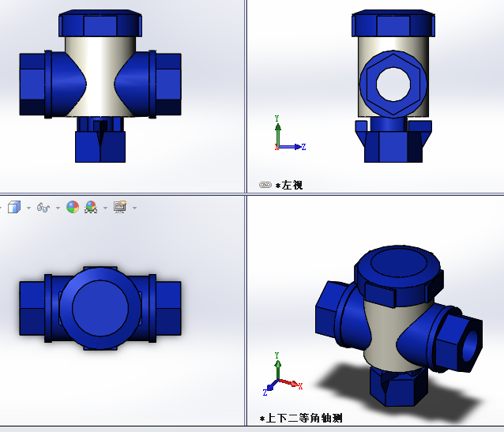
Task: Select the hexagonal nut bore in left view
Action: tap(393, 82)
